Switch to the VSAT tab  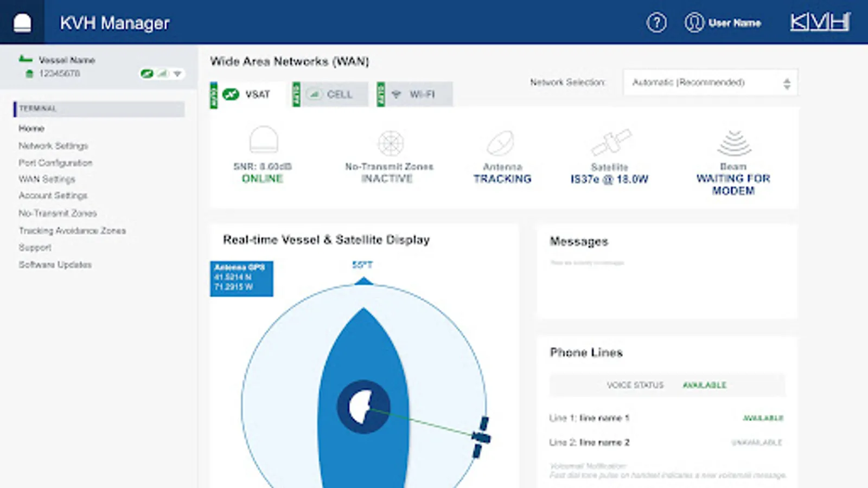pyautogui.click(x=247, y=94)
